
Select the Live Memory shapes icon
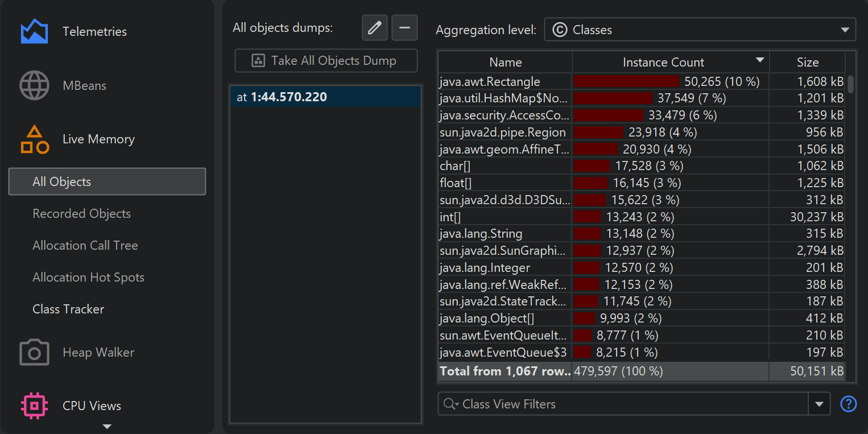click(34, 139)
